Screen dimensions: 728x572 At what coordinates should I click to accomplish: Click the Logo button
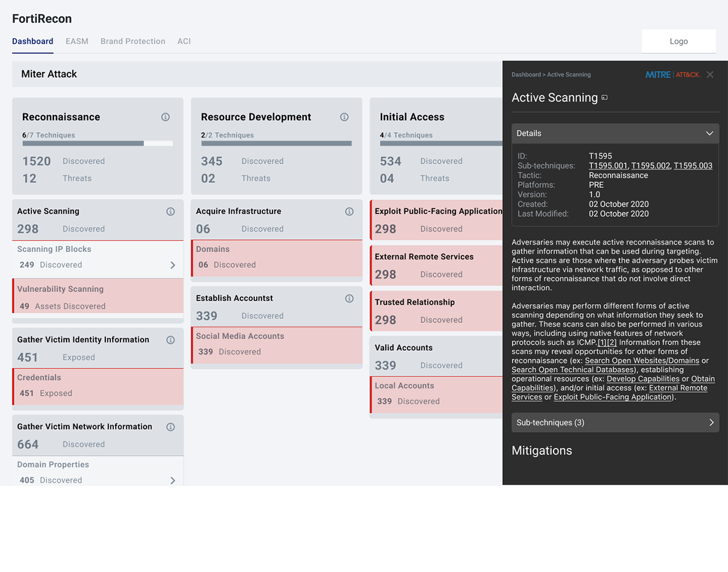pos(678,41)
